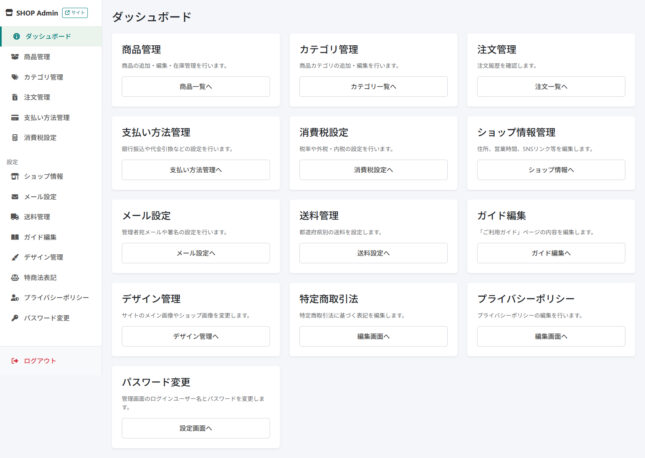
Task: Open the サイト external link badge
Action: [75, 13]
